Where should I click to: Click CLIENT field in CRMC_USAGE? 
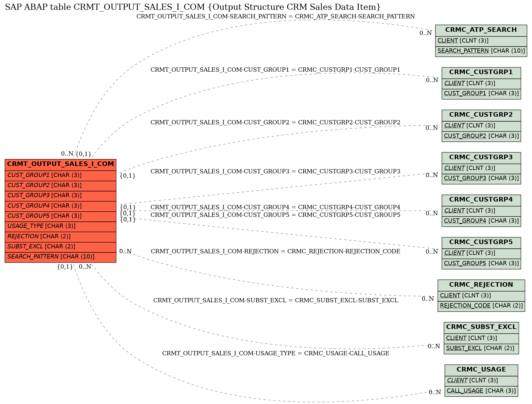pyautogui.click(x=481, y=381)
